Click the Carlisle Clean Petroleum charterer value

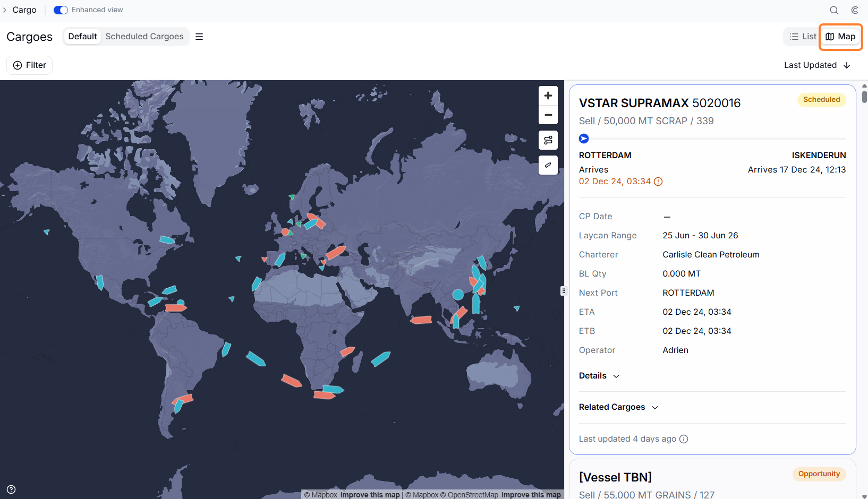point(711,255)
